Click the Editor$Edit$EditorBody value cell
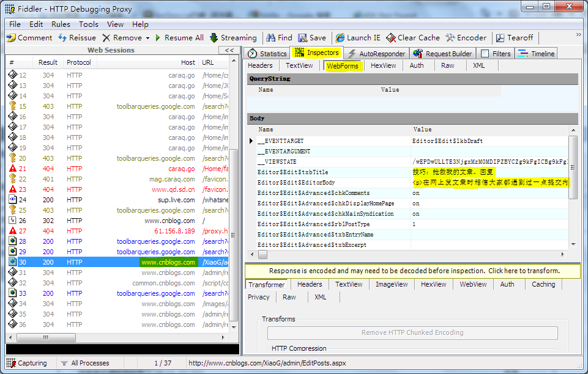Viewport: 588px width, 374px height. [x=489, y=183]
